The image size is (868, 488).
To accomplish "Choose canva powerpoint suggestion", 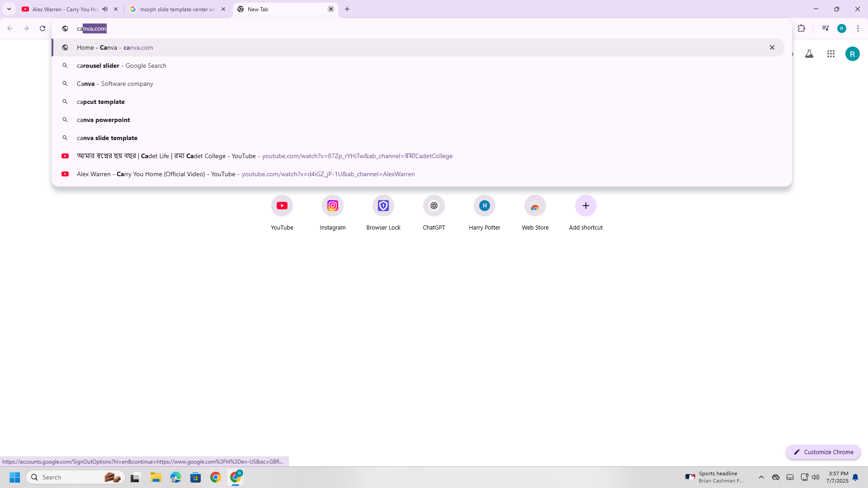I will pos(418,120).
